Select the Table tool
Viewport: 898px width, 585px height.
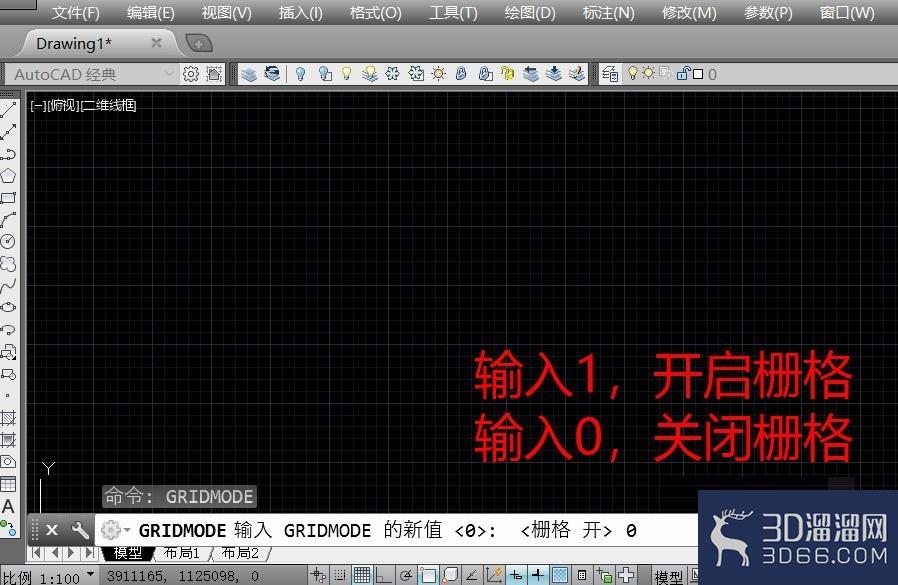click(x=8, y=484)
